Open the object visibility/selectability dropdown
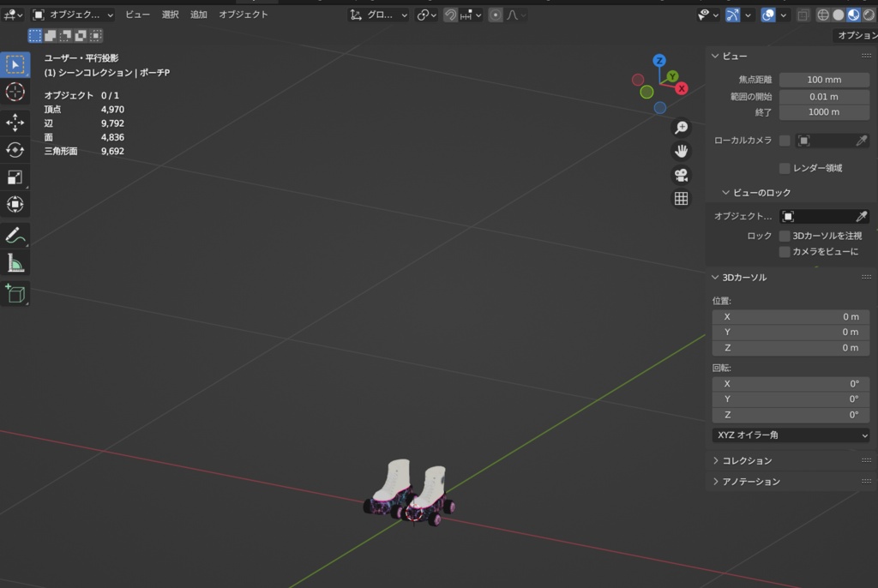Viewport: 878px width, 588px height. pos(708,15)
